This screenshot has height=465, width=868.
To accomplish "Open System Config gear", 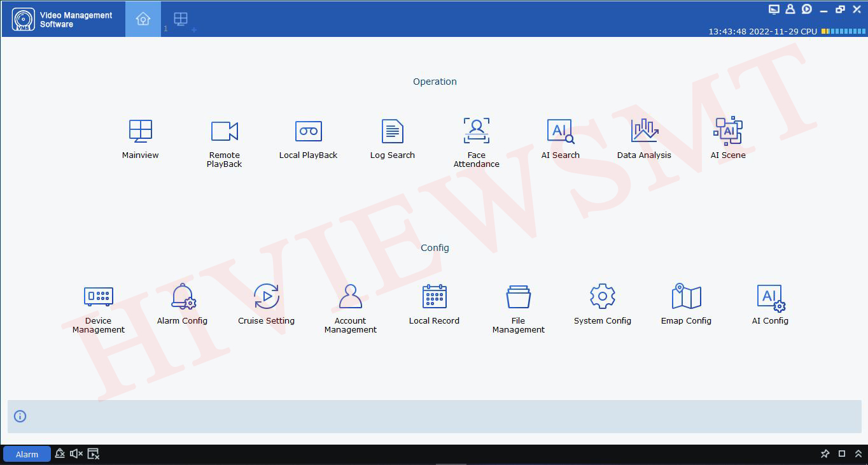I will [602, 297].
